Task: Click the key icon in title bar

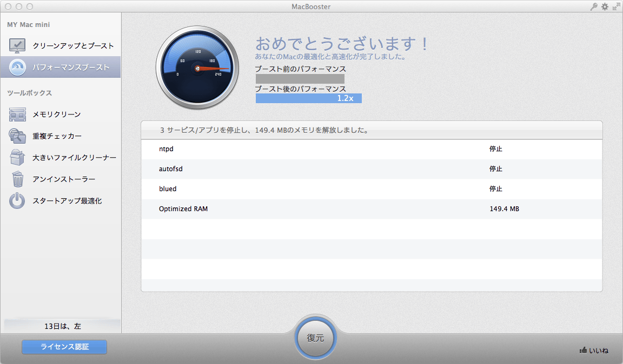Action: pyautogui.click(x=594, y=6)
